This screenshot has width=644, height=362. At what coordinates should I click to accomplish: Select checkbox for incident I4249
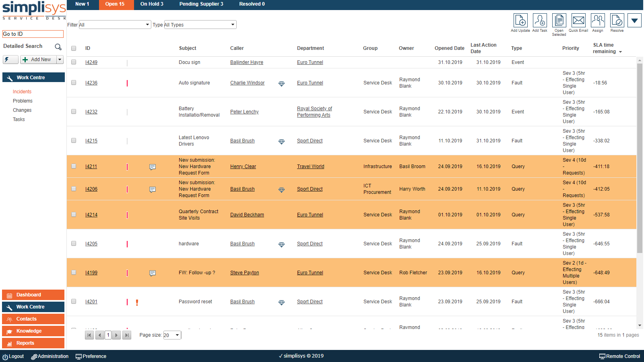[x=74, y=62]
